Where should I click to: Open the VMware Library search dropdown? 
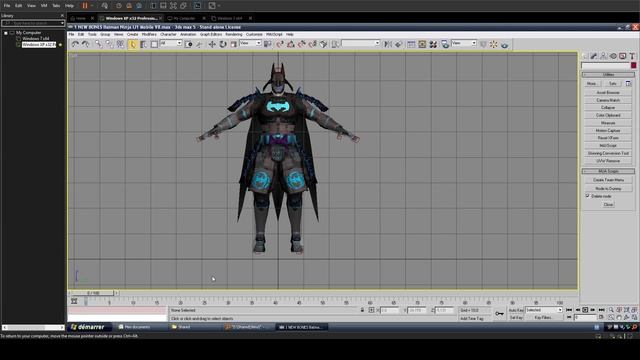pyautogui.click(x=33, y=23)
